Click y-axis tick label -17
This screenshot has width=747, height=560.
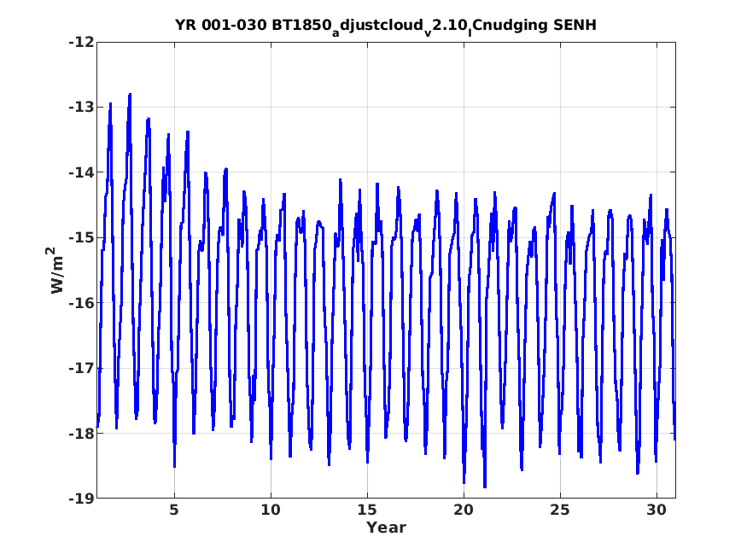81,368
